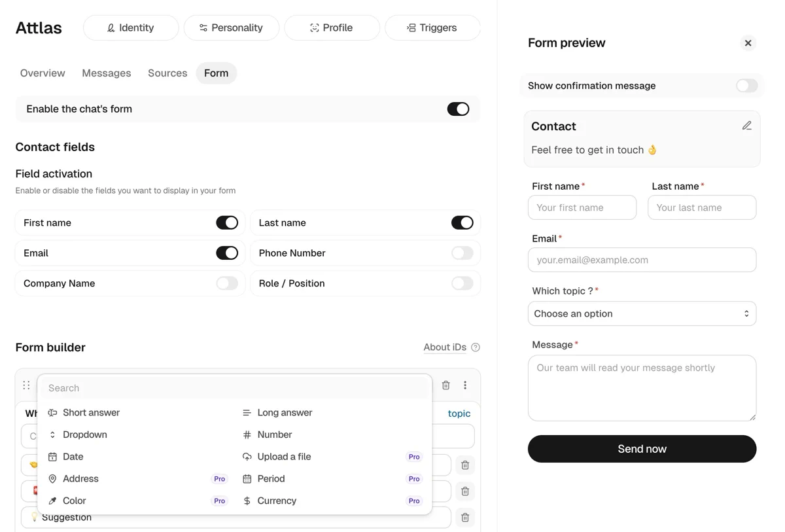Click the Send now button
This screenshot has width=785, height=532.
(x=642, y=449)
